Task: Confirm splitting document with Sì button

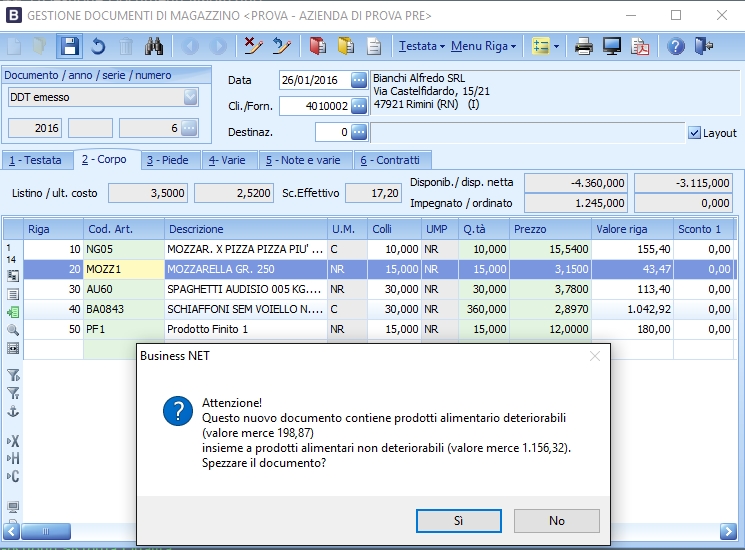Action: point(458,520)
